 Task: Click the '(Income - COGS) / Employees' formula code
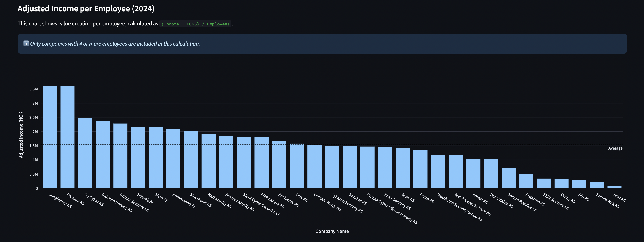click(x=195, y=24)
